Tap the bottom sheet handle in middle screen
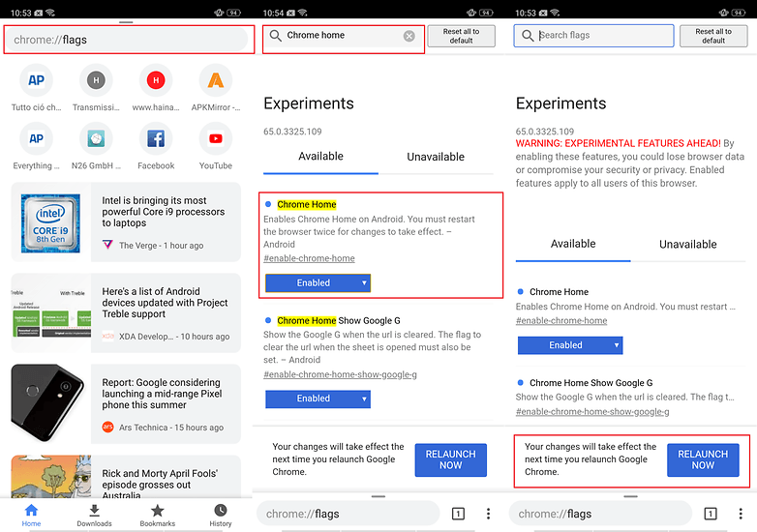The height and width of the screenshot is (532, 757). [378, 496]
